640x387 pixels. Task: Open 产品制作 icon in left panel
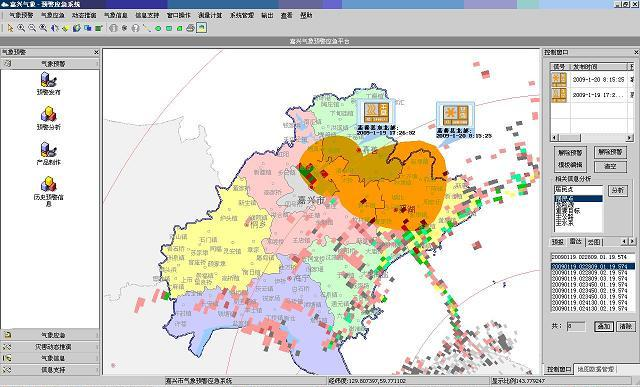pos(49,153)
